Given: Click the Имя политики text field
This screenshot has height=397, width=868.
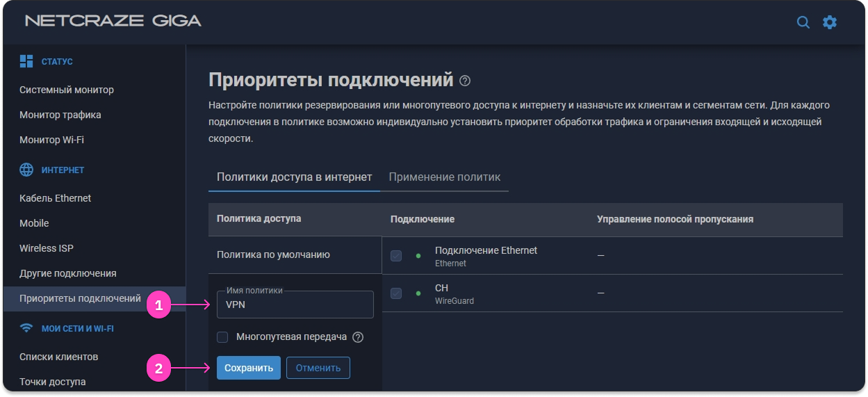Looking at the screenshot, I should click(295, 305).
